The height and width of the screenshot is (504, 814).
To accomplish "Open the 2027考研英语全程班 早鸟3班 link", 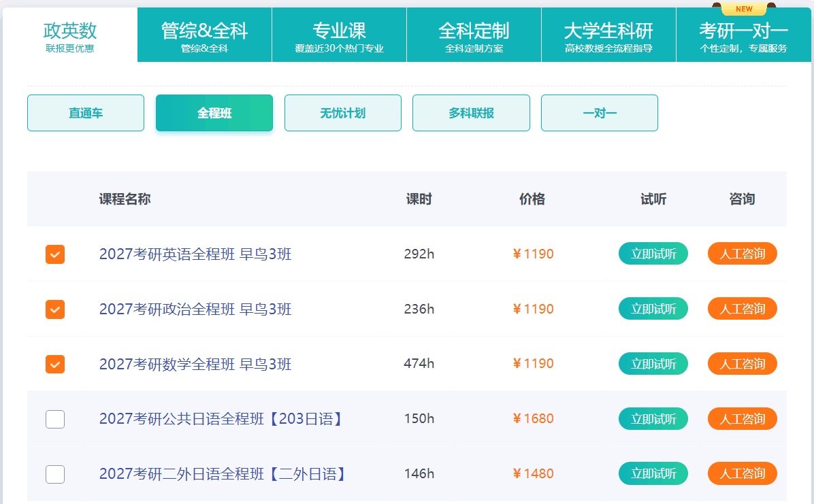I will point(195,254).
